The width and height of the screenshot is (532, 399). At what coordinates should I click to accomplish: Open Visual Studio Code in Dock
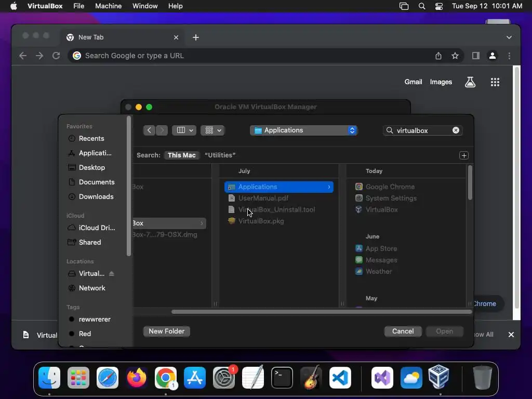[340, 377]
